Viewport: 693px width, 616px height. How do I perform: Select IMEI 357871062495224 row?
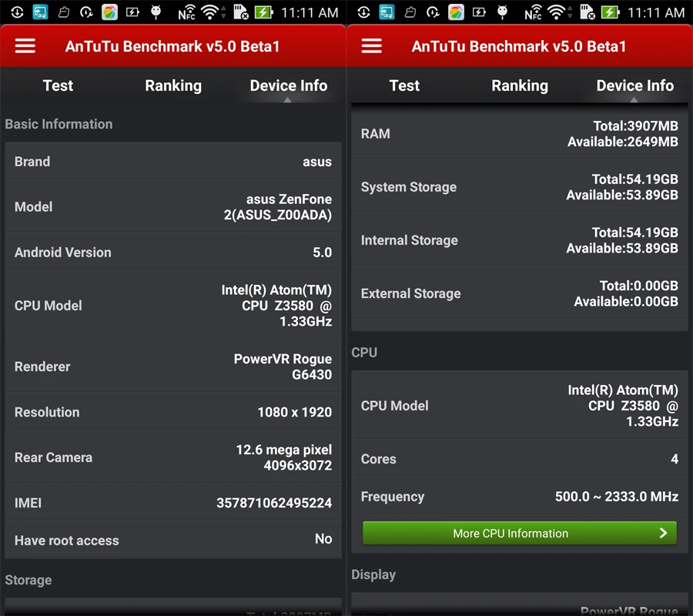click(173, 503)
